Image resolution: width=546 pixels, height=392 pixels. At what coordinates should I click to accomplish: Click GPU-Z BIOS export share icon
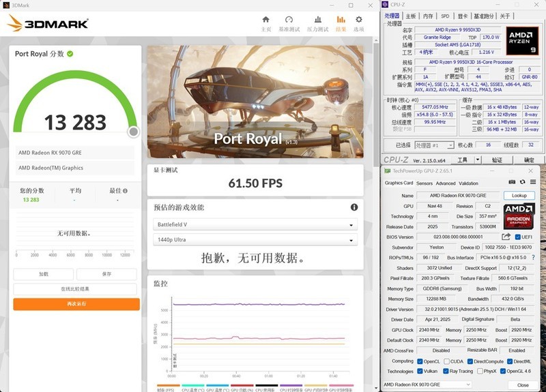click(x=506, y=237)
